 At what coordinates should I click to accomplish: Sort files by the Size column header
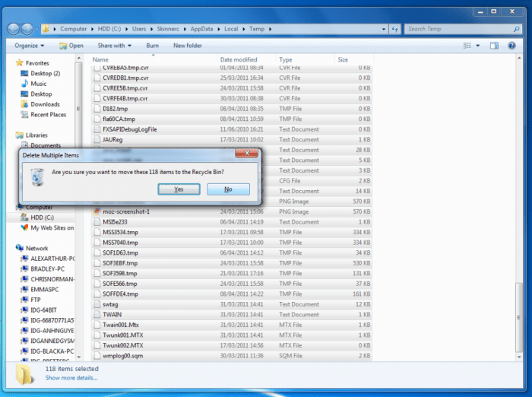click(x=343, y=60)
